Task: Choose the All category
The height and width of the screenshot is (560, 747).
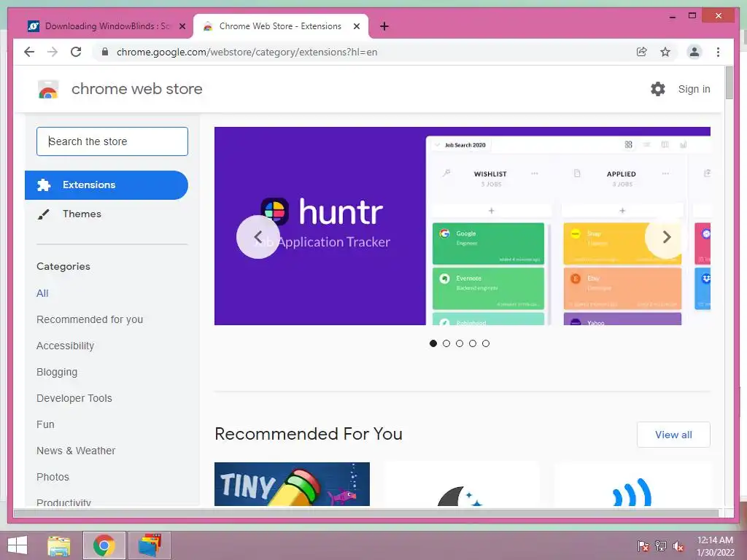Action: (42, 293)
